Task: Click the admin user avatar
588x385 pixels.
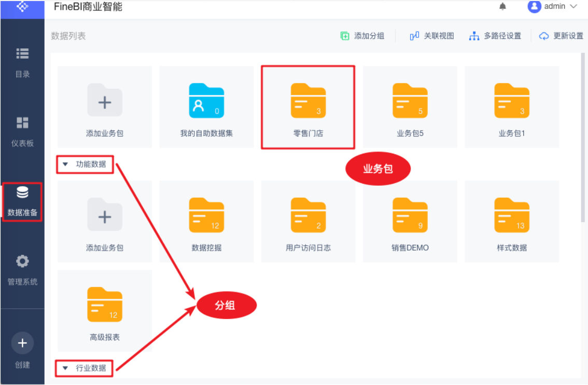Action: pos(535,6)
